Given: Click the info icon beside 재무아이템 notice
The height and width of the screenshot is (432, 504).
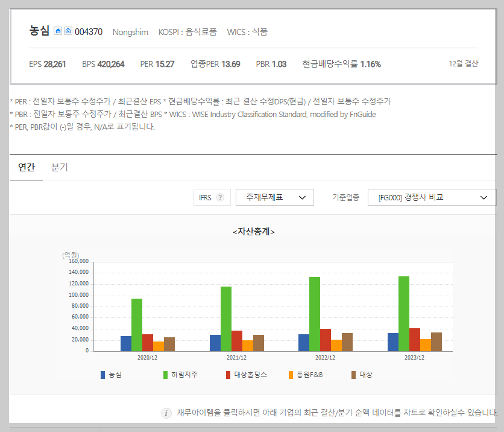Looking at the screenshot, I should coord(166,413).
